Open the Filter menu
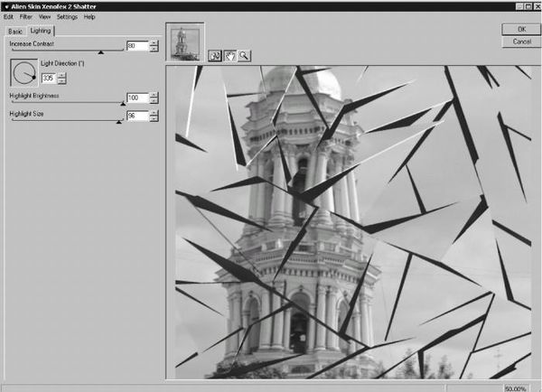Viewport: 542px width, 392px height. pos(25,17)
